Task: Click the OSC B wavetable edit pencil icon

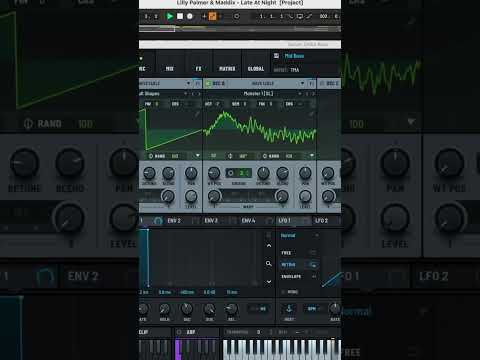Action: coord(311,114)
